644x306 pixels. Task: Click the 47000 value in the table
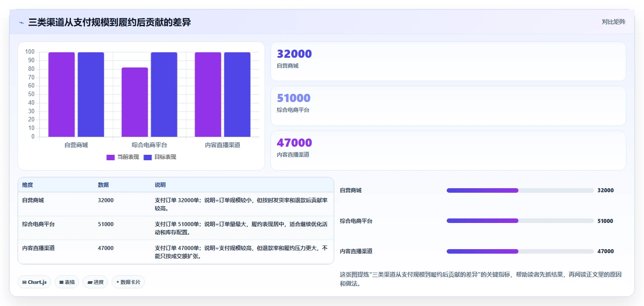pyautogui.click(x=106, y=248)
